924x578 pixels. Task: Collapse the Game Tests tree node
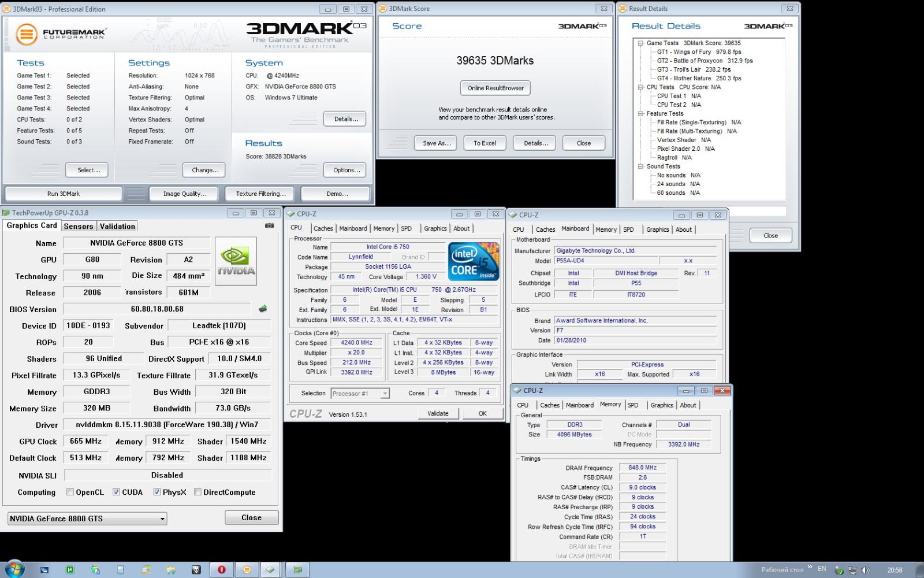[640, 43]
